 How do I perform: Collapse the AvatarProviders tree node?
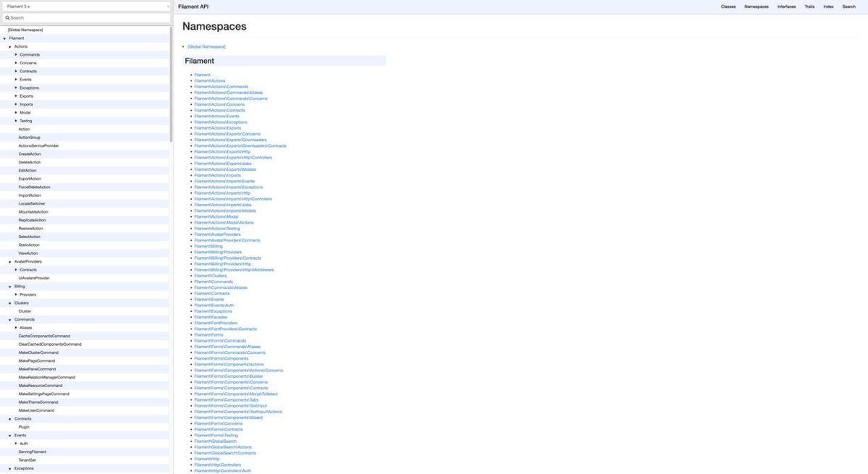[10, 262]
